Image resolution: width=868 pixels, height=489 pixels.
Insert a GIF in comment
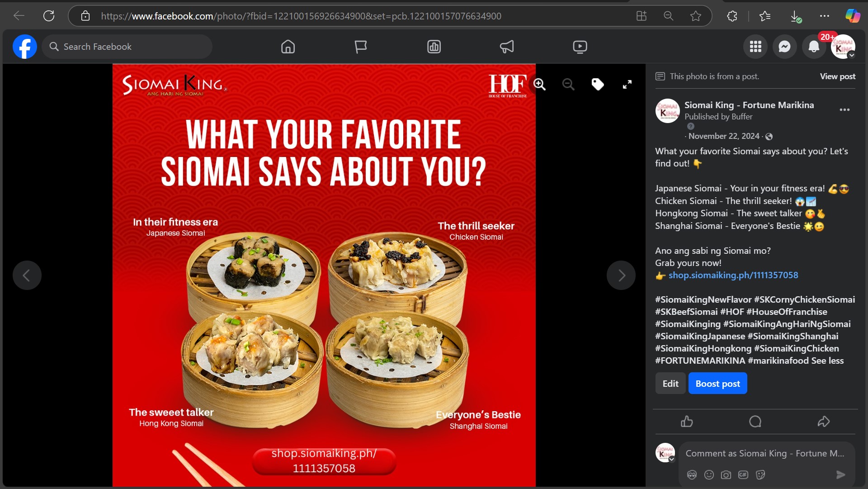point(743,475)
